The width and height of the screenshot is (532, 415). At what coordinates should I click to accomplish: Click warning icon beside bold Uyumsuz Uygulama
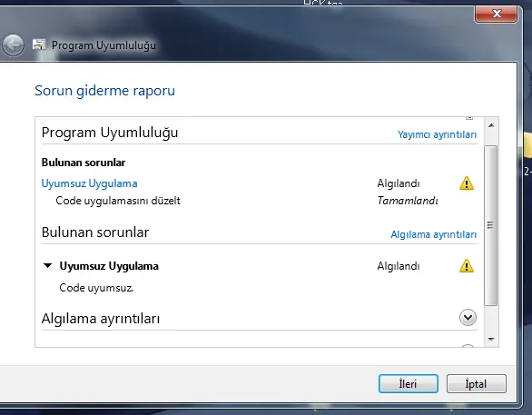pyautogui.click(x=467, y=266)
